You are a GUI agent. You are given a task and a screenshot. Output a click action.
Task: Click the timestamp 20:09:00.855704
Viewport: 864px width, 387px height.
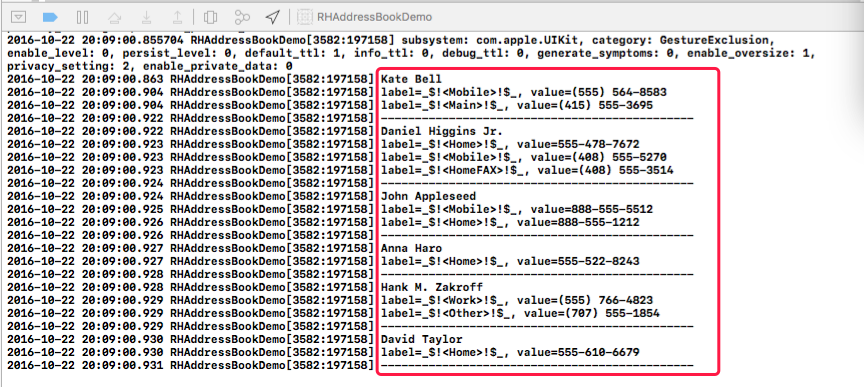133,40
